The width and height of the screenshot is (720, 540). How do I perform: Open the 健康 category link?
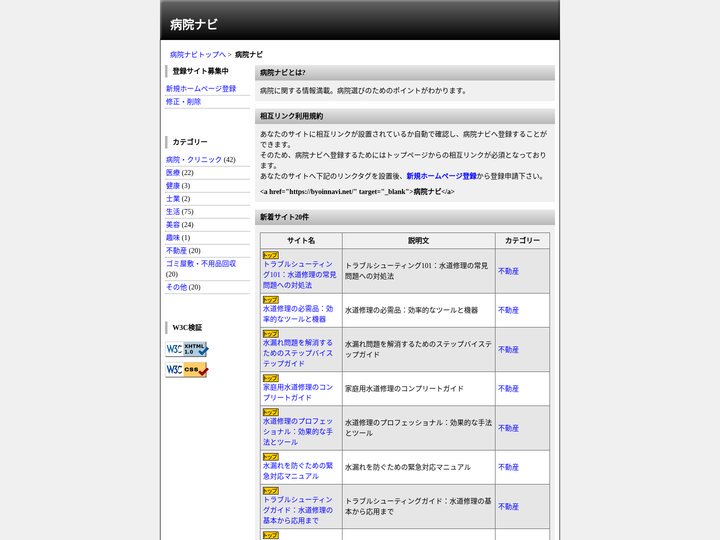coord(173,186)
